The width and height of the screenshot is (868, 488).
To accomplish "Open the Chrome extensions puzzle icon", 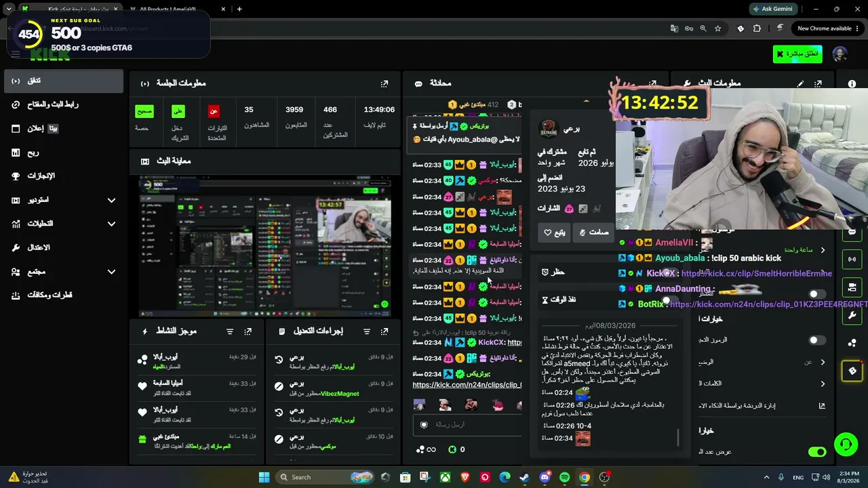I will coord(757,28).
